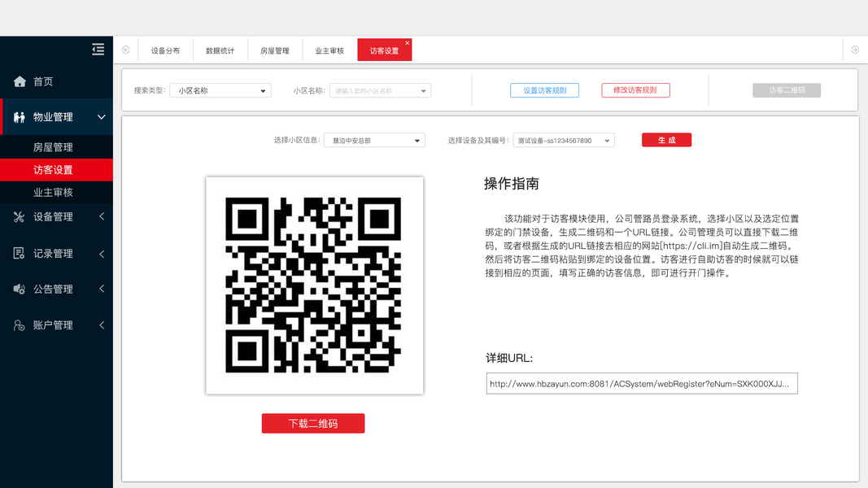
Task: Switch to the 业主审核 tab
Action: pos(330,50)
